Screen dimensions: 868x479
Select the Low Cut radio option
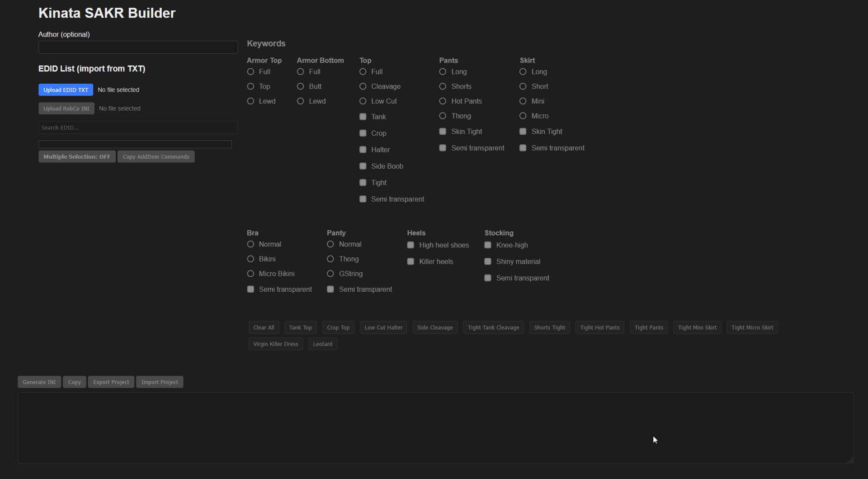click(x=363, y=101)
